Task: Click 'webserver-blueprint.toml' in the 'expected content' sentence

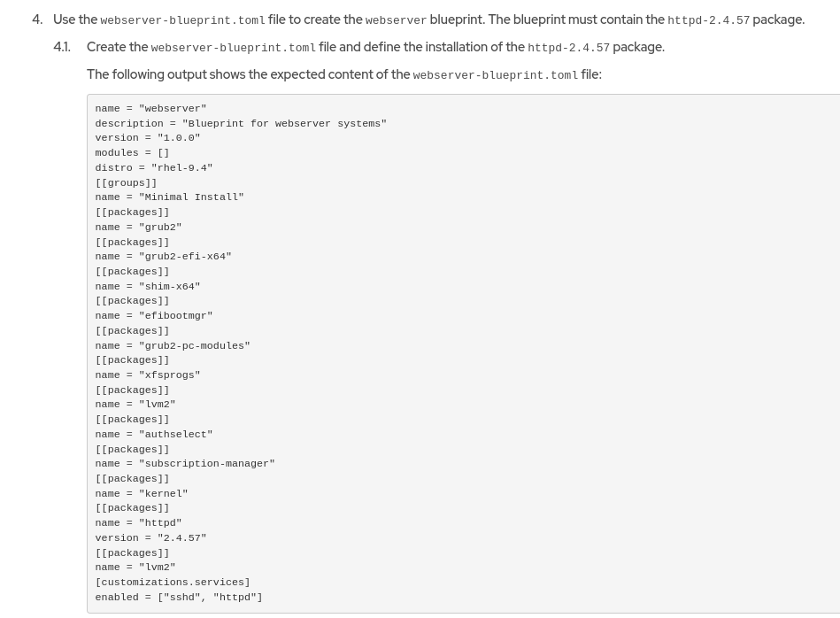Action: tap(495, 75)
